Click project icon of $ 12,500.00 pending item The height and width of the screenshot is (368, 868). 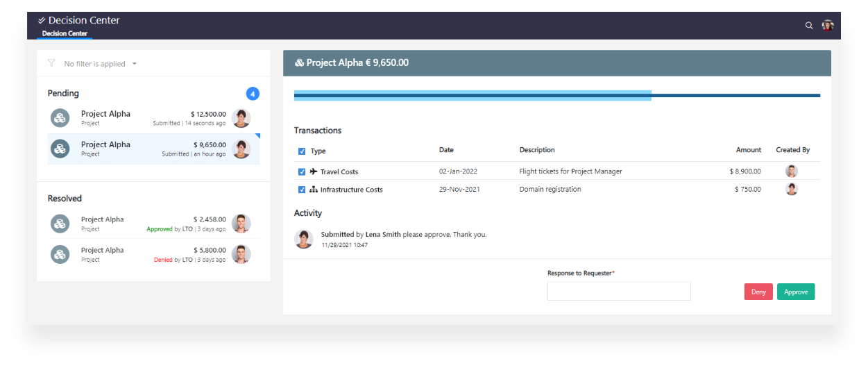point(60,118)
